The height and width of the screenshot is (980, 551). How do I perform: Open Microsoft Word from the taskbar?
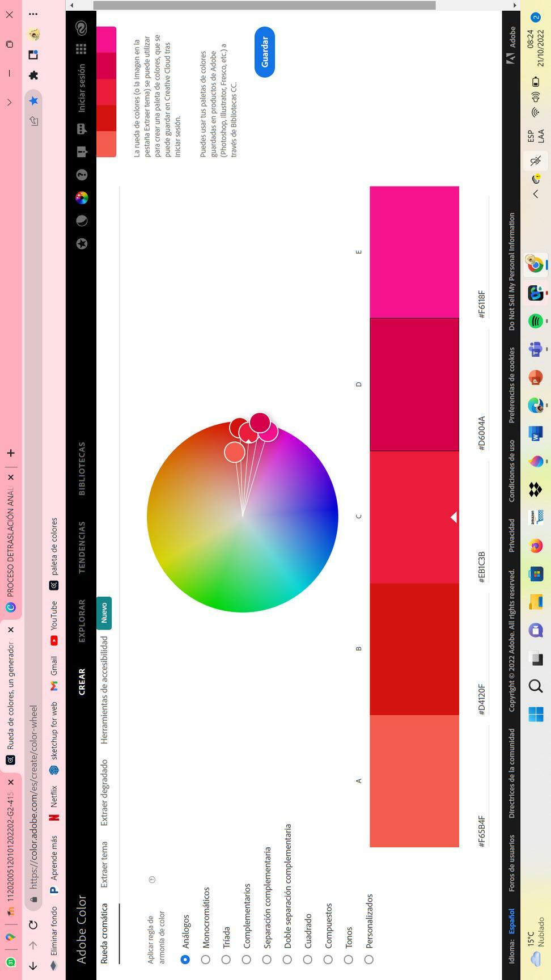pyautogui.click(x=536, y=434)
